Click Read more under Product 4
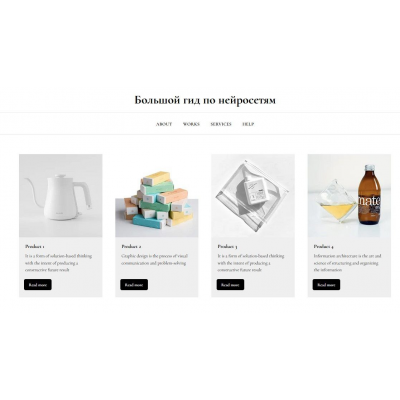The image size is (400, 400). point(326,285)
